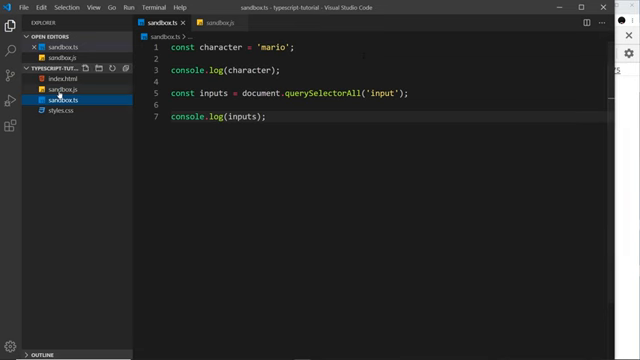Open the File menu
Screen dimensions: 640x360
tap(24, 7)
